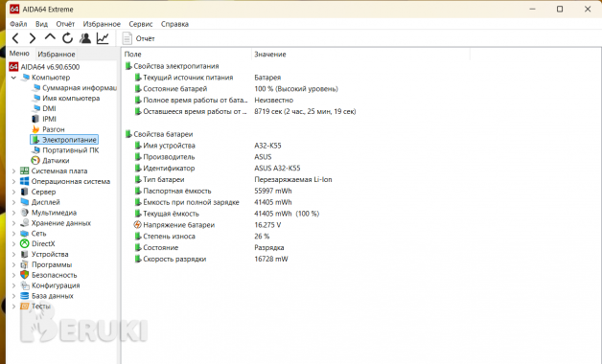Click the Безопасность shield icon

pyautogui.click(x=25, y=275)
